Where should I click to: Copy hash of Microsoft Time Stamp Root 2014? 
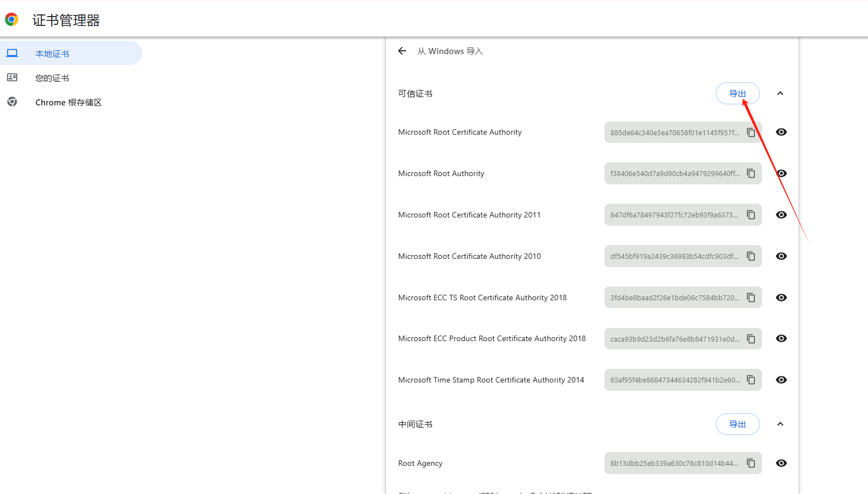pyautogui.click(x=751, y=380)
